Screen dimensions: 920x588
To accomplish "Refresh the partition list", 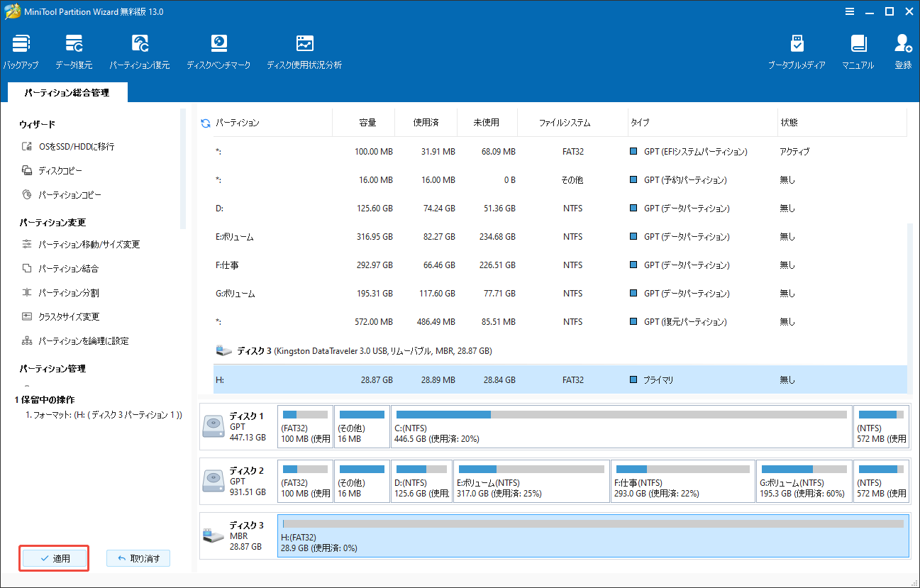I will (205, 121).
